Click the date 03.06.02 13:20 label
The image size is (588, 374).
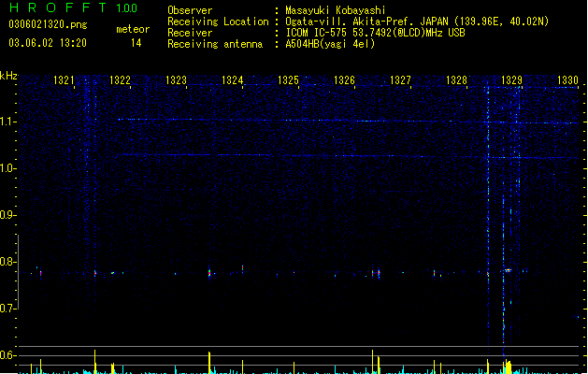point(48,43)
